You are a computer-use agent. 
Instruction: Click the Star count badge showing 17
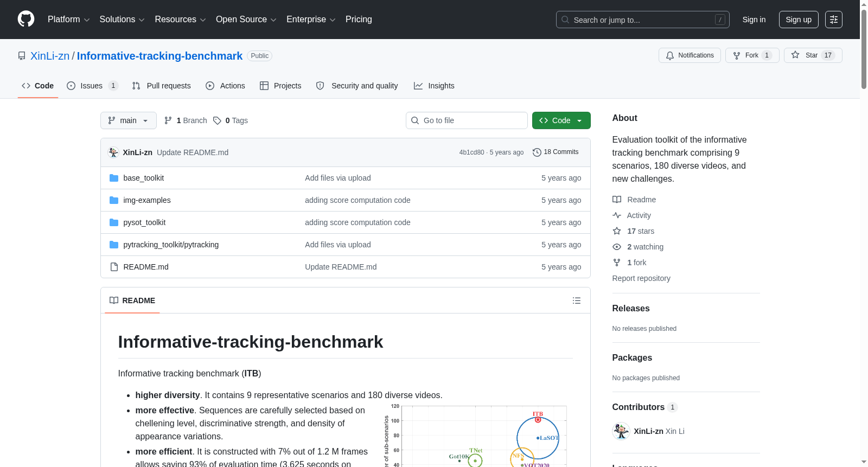(828, 55)
